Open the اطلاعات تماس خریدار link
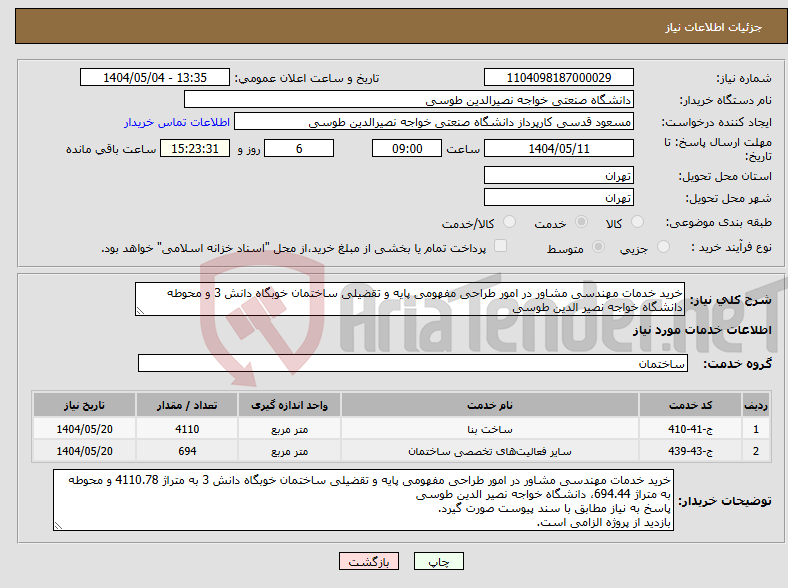Screen dimensions: 788x588 tap(177, 122)
